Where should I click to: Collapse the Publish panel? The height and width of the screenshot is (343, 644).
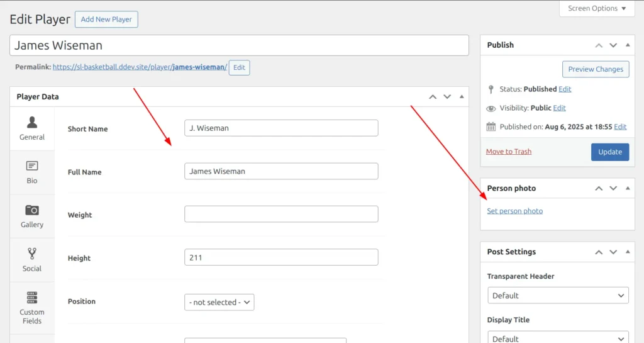pos(628,45)
